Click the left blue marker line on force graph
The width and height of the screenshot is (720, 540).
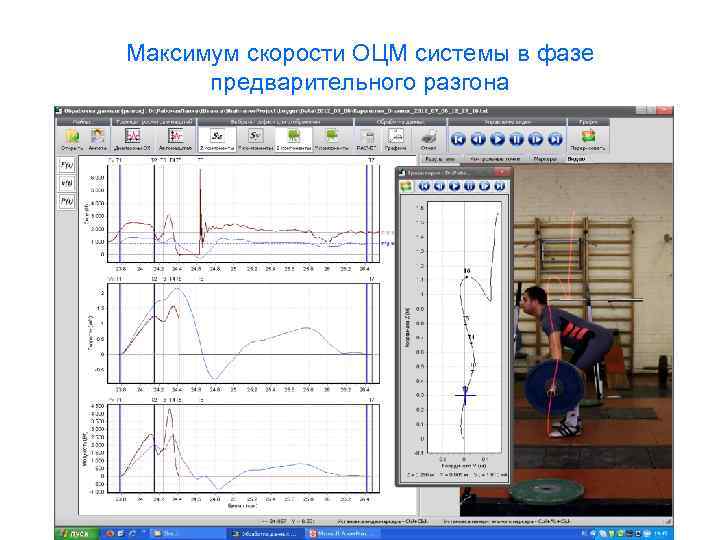[120, 214]
